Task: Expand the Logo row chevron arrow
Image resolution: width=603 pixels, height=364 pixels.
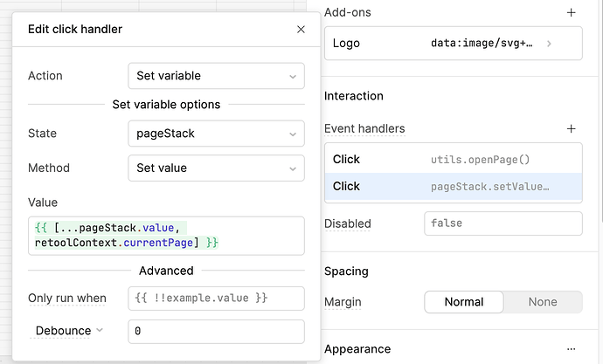Action: coord(549,44)
